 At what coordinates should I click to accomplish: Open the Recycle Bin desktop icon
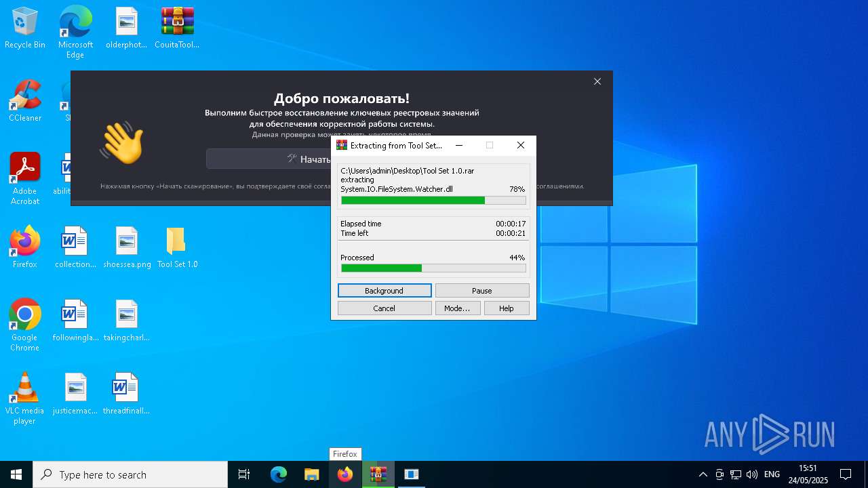[x=25, y=28]
